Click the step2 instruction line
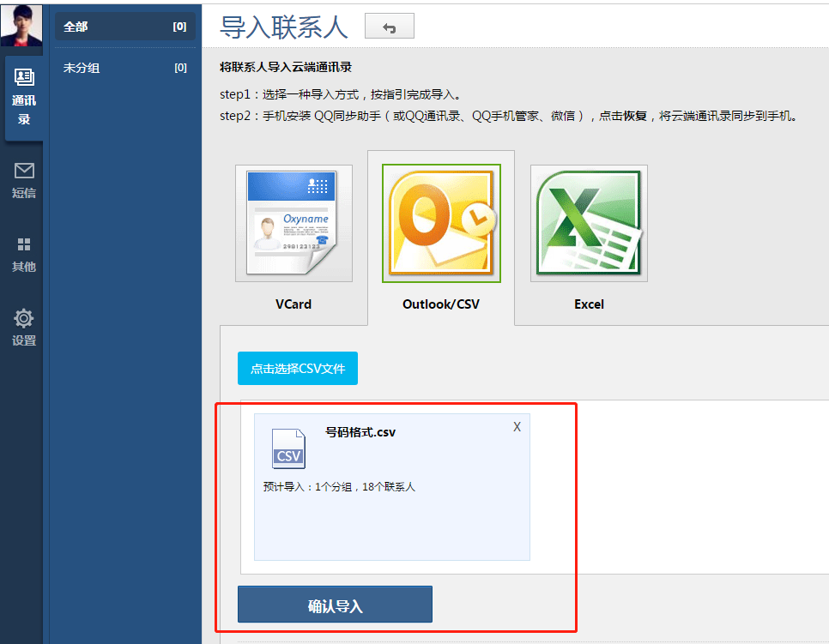This screenshot has width=829, height=644. pyautogui.click(x=509, y=116)
